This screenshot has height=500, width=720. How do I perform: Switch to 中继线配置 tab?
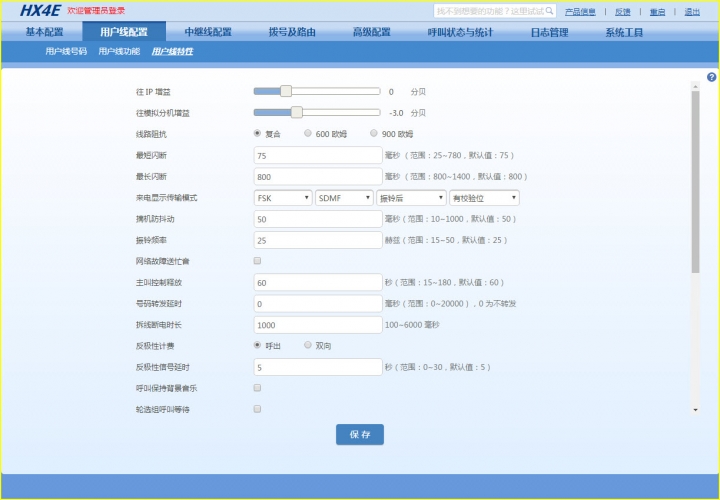tap(208, 32)
